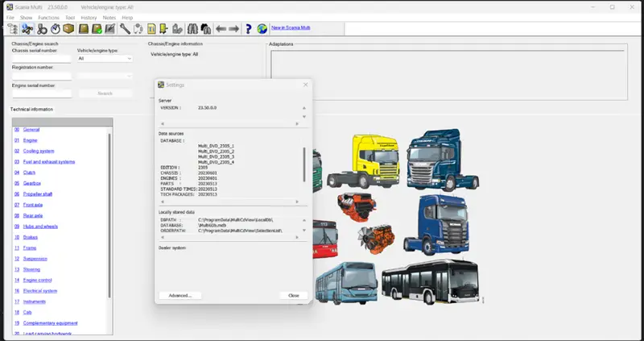Screen dimensions: 644x341
Task: Click the yellow truck image
Action: (x=364, y=161)
